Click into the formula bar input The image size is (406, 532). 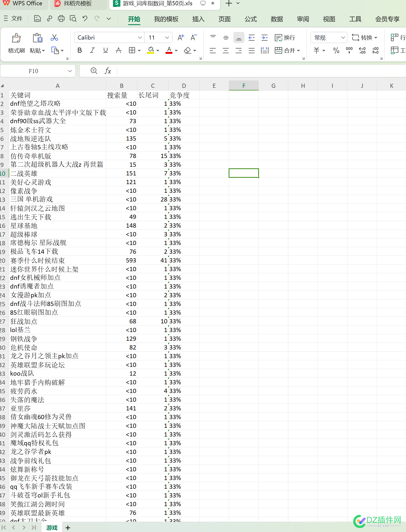(x=261, y=71)
